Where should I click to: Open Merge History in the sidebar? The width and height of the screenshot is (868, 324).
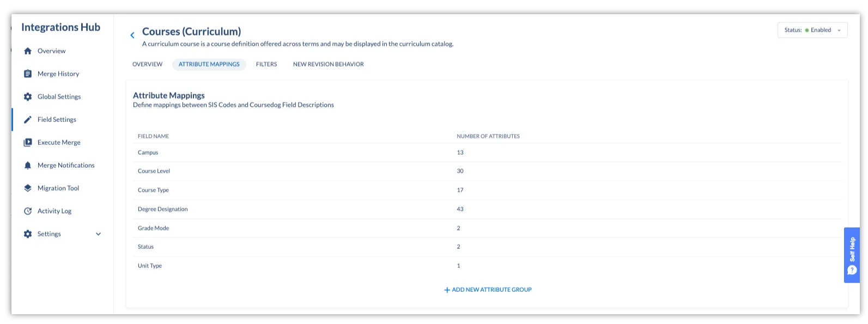pyautogui.click(x=58, y=74)
